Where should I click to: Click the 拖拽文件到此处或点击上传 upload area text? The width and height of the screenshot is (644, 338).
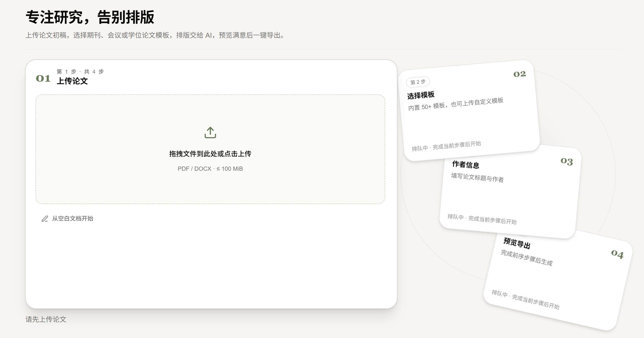point(210,154)
